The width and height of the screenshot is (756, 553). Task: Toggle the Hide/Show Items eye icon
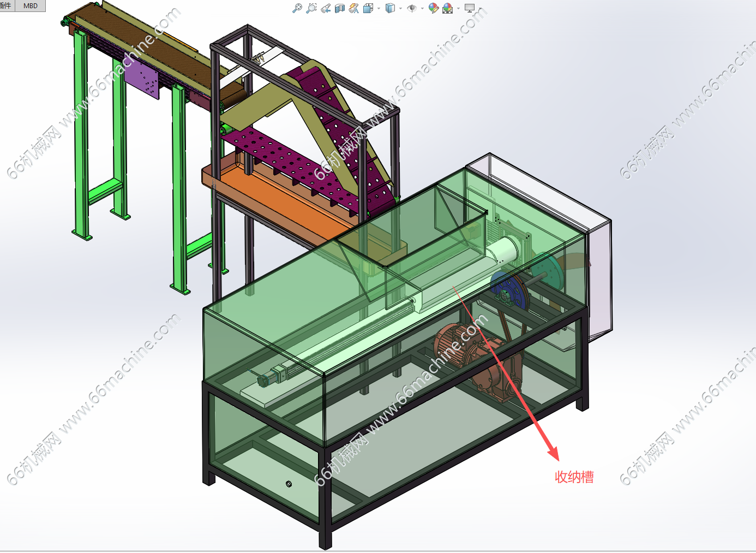(x=412, y=8)
